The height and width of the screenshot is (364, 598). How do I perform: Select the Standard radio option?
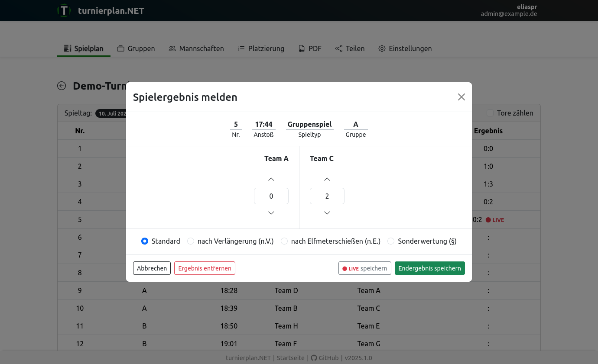pos(145,241)
